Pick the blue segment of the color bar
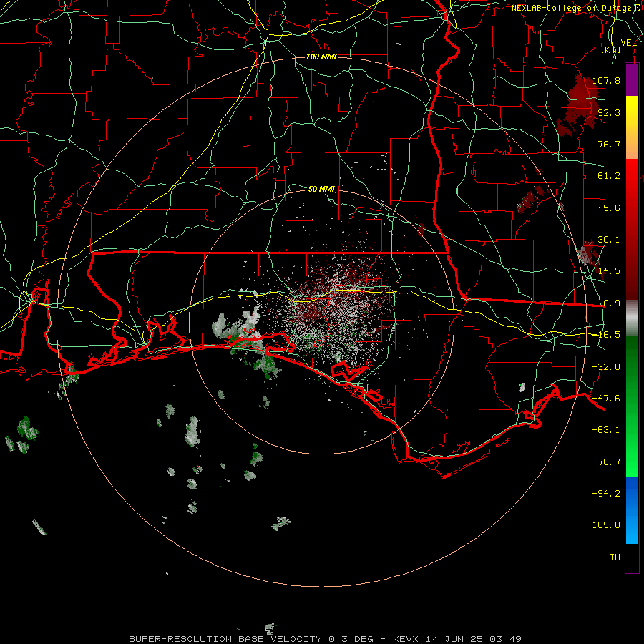 [632, 510]
